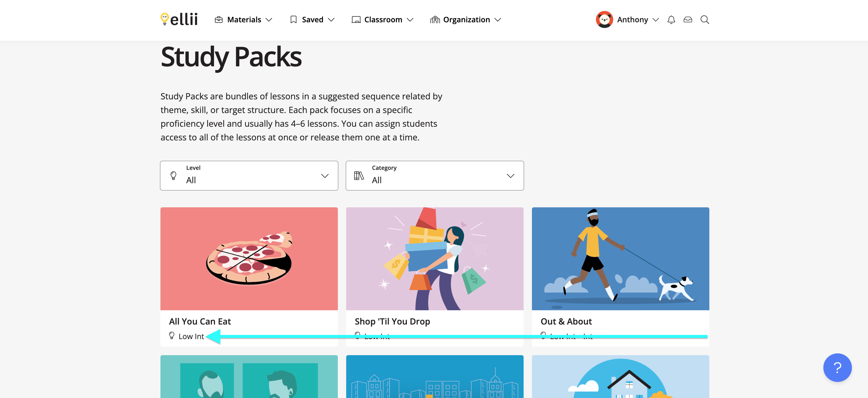Image resolution: width=868 pixels, height=398 pixels.
Task: Click the blue help question button
Action: [x=837, y=367]
